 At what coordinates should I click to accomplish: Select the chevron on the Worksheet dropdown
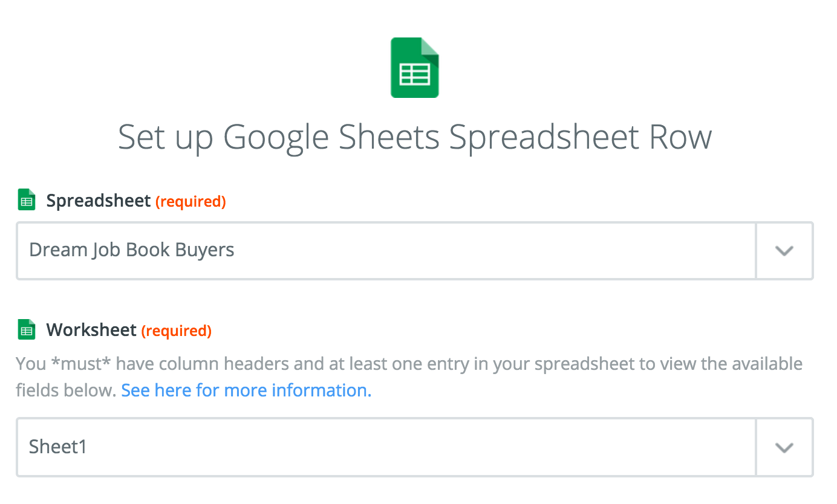[784, 447]
